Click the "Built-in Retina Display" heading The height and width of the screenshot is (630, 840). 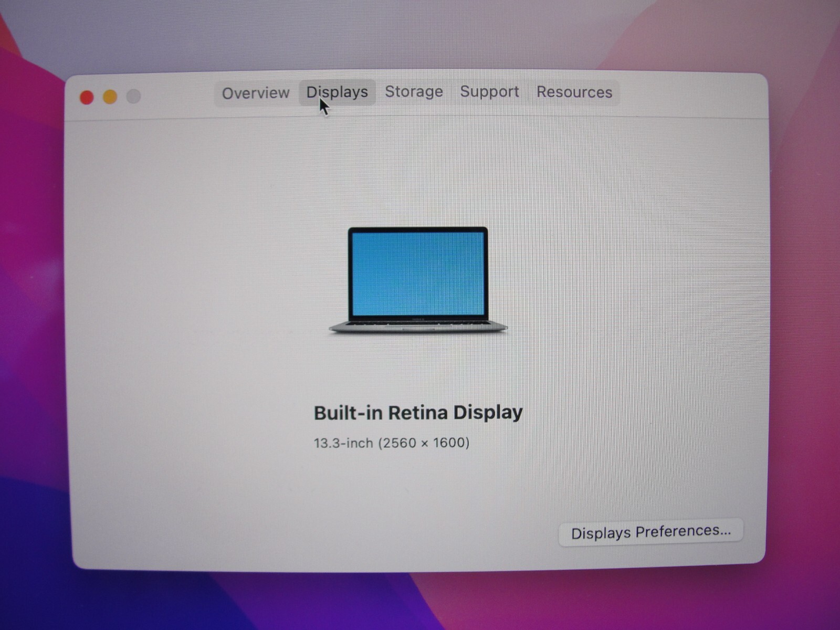(418, 413)
